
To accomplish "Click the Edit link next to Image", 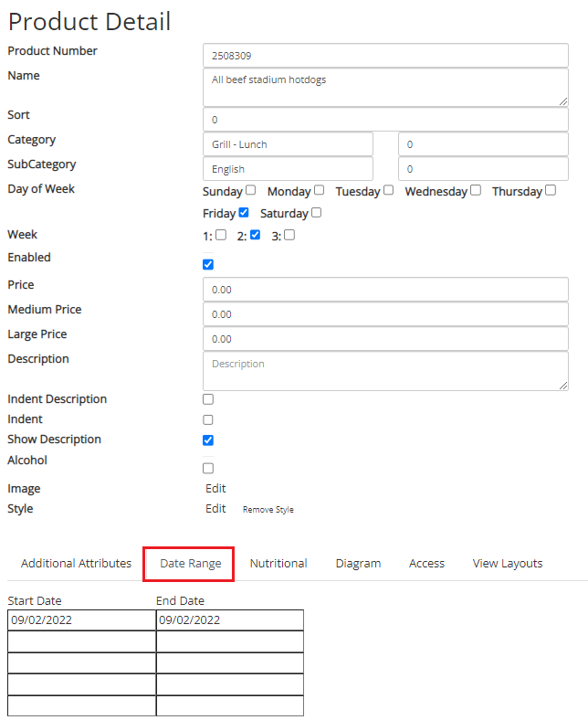I will click(x=215, y=488).
